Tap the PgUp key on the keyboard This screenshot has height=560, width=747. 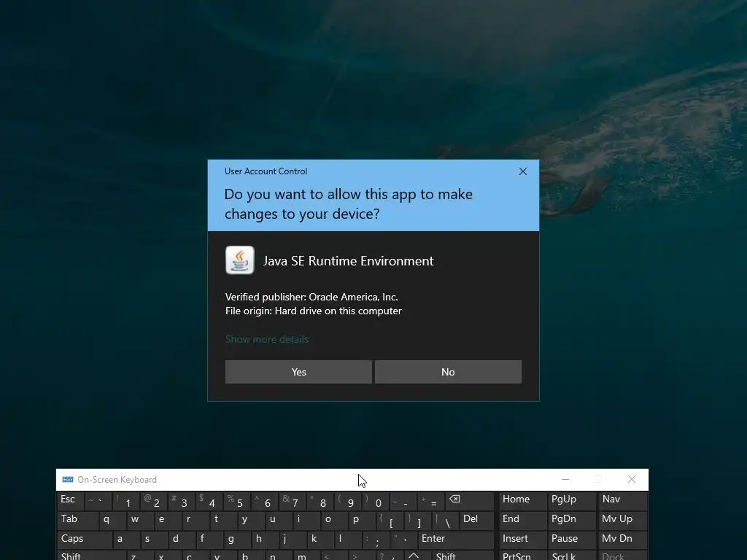(x=572, y=500)
